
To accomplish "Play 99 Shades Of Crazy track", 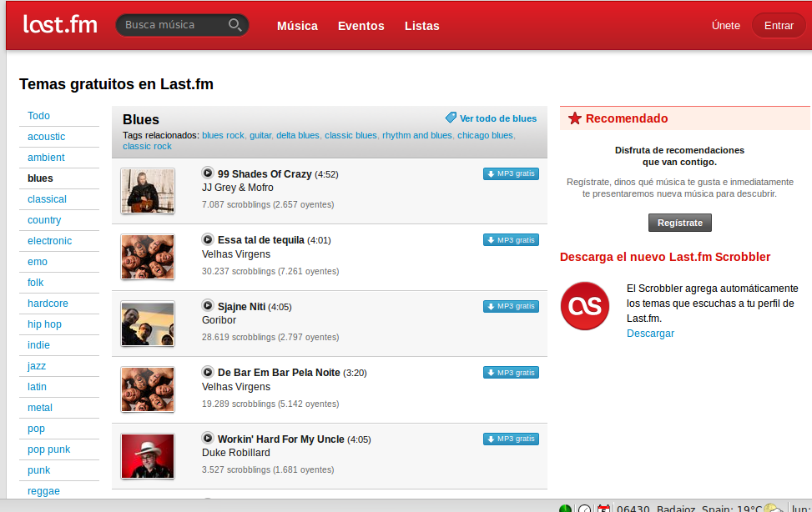I will click(208, 173).
